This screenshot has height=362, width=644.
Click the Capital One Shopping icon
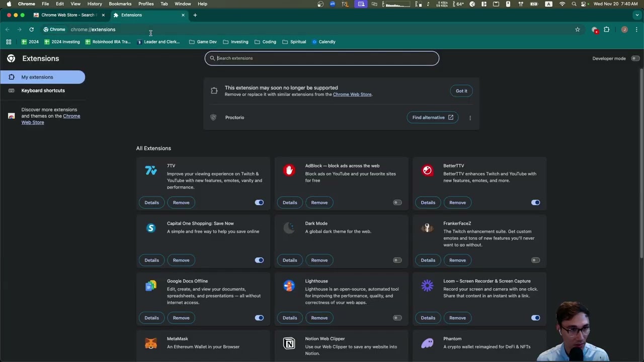(151, 228)
